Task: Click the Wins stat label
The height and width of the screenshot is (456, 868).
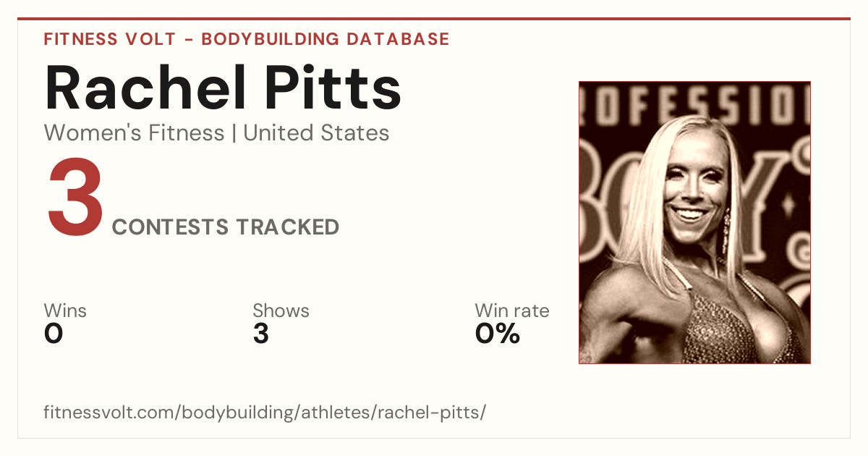Action: coord(65,311)
